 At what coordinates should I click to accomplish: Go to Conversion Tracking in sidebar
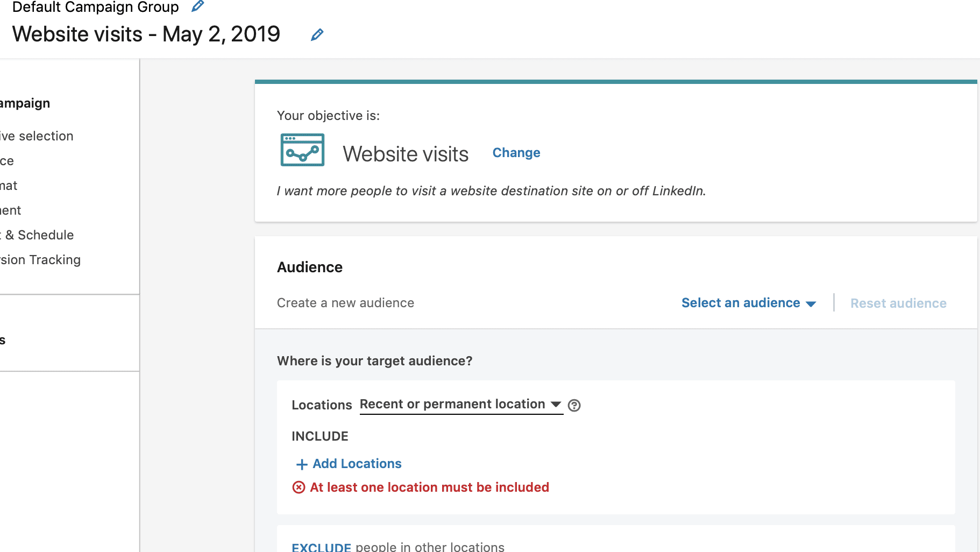tap(40, 260)
